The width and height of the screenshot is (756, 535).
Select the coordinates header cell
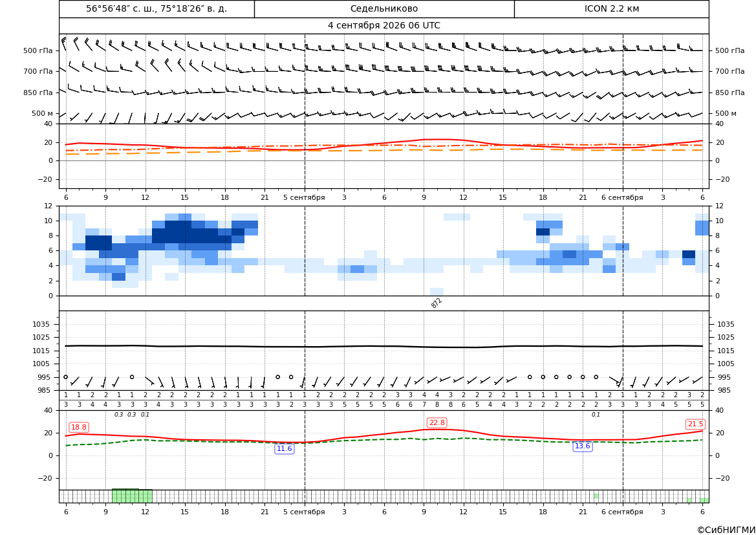click(x=157, y=8)
